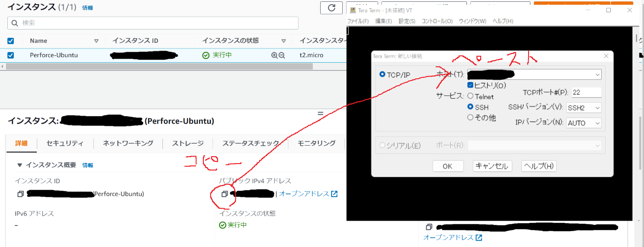Click the external link icon of the lower オープンアドレス
644x247 pixels.
pos(479,238)
